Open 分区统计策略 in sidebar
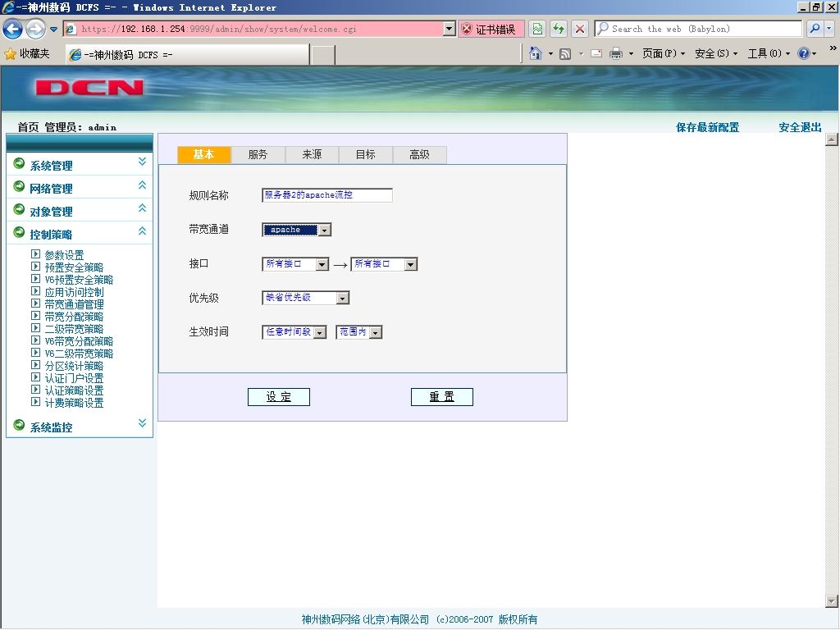This screenshot has width=840, height=630. point(74,366)
